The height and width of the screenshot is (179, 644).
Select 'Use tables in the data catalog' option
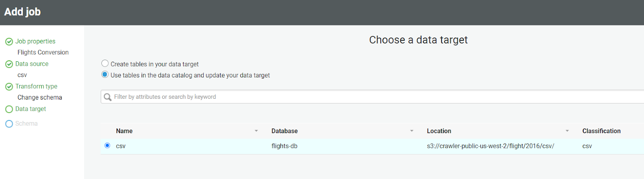pos(105,75)
